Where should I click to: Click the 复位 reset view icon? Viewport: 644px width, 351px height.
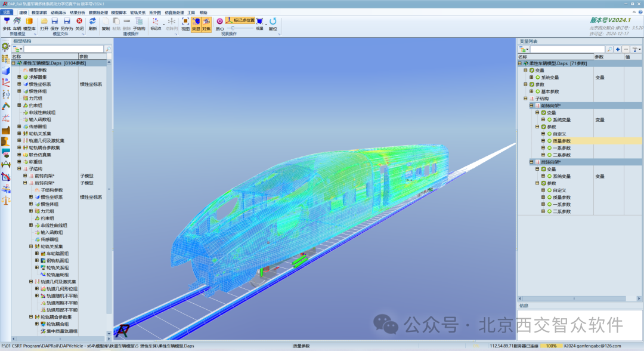[x=273, y=24]
